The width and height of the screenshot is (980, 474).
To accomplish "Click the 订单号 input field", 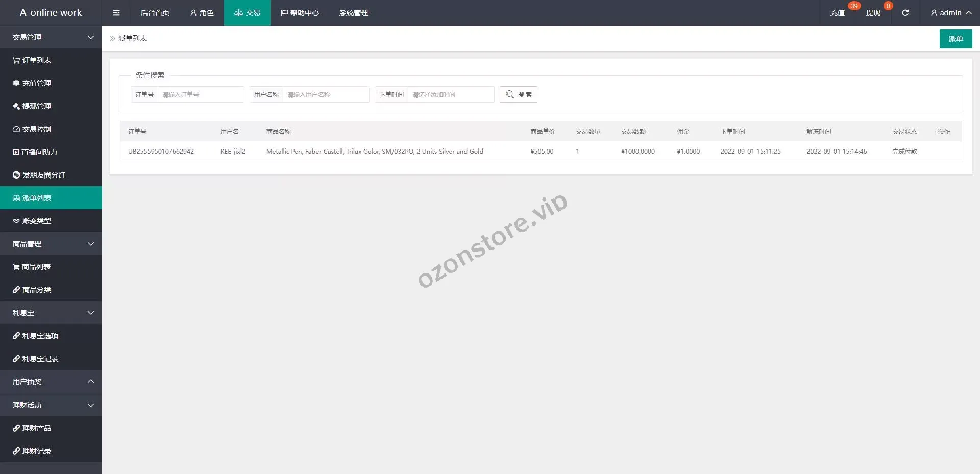I will coord(201,94).
